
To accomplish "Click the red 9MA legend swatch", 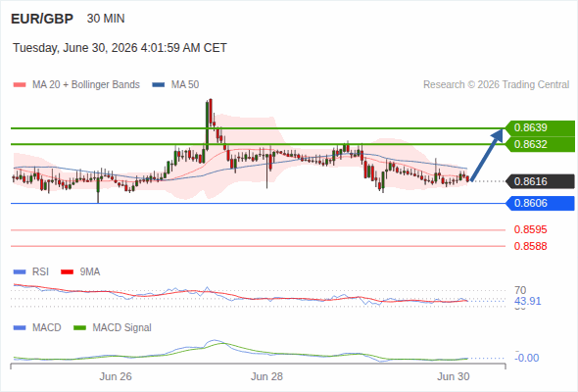I will pyautogui.click(x=67, y=272).
